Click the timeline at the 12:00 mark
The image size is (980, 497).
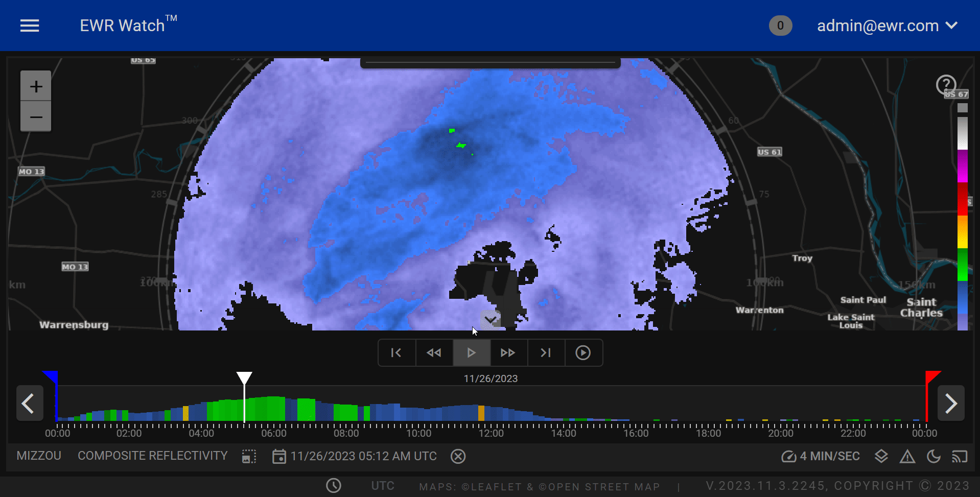point(491,433)
